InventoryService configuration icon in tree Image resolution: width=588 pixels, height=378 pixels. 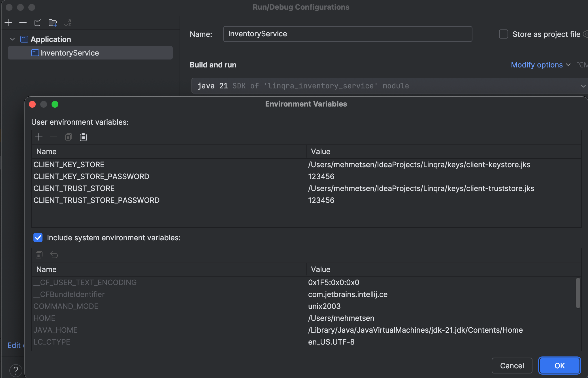[x=35, y=53]
